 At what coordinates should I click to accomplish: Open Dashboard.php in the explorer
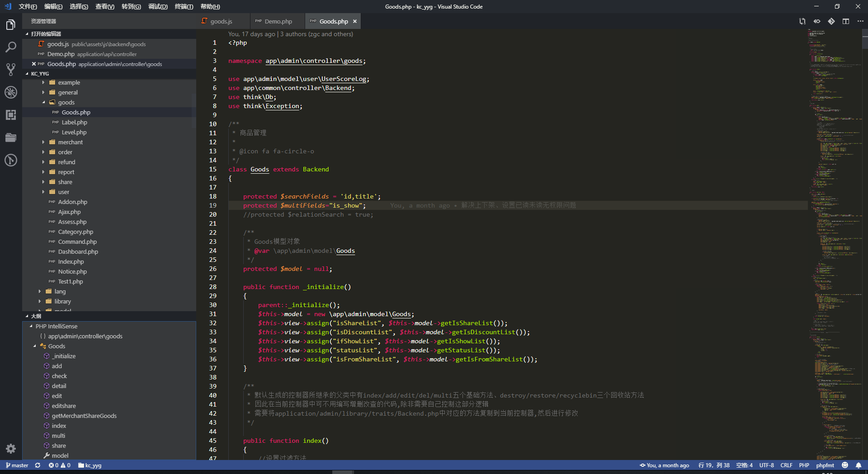tap(78, 251)
